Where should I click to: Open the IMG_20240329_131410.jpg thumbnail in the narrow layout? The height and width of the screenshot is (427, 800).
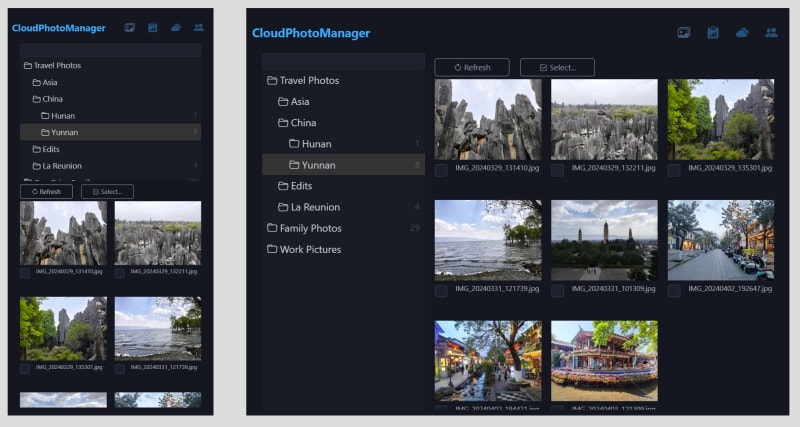point(63,233)
